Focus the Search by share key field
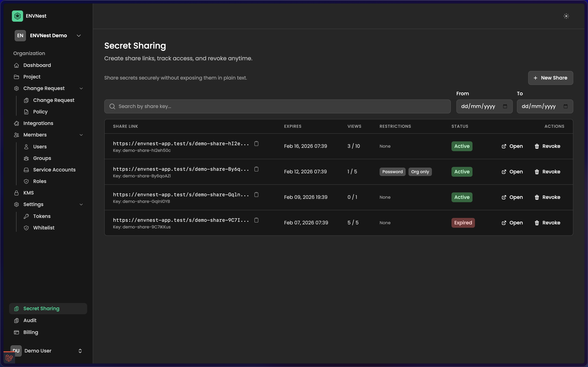 tap(277, 106)
